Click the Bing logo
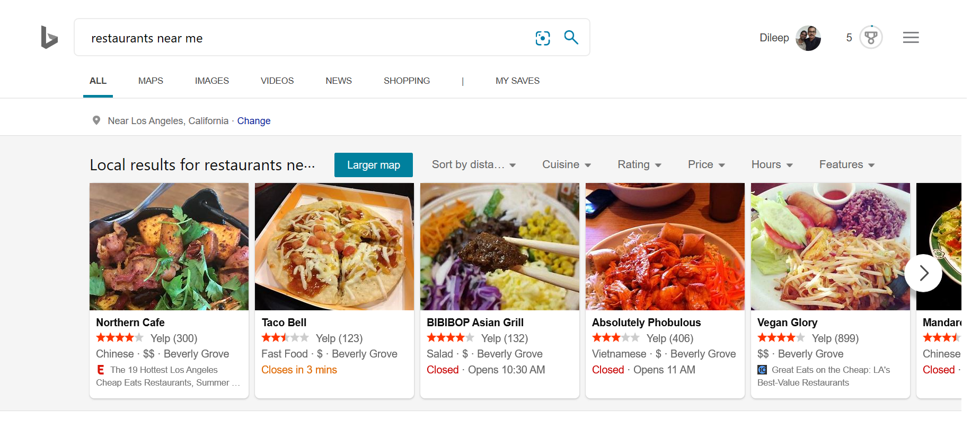This screenshot has width=980, height=427. (x=49, y=37)
